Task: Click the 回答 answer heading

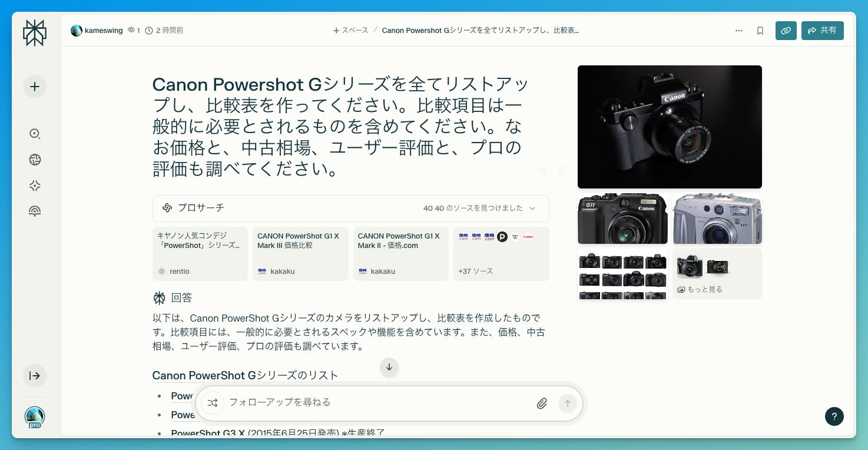Action: click(181, 297)
